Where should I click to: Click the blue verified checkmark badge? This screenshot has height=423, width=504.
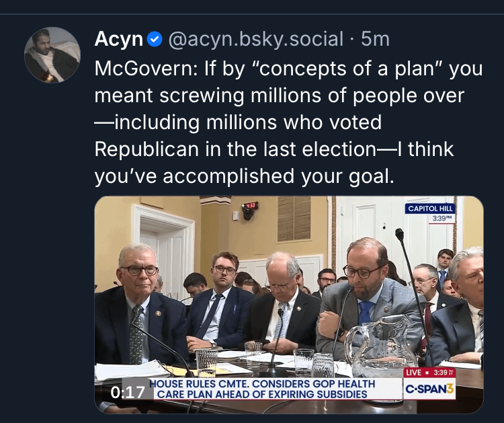(x=155, y=40)
